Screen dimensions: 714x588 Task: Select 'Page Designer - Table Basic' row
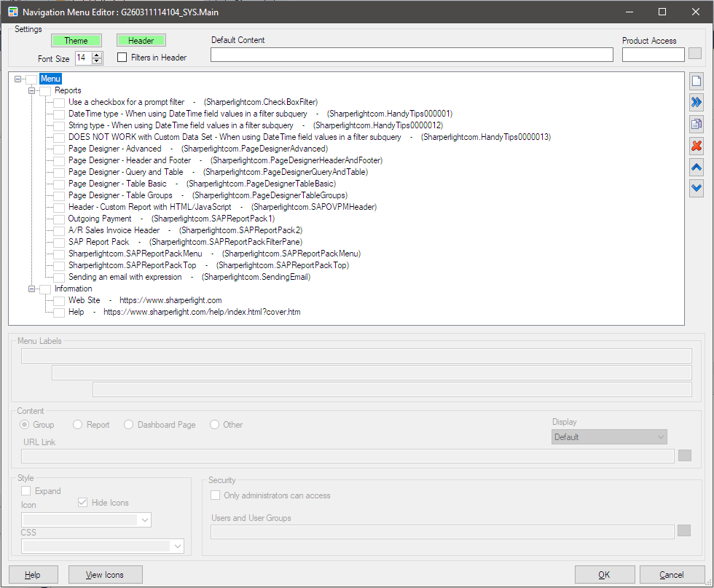coord(203,184)
